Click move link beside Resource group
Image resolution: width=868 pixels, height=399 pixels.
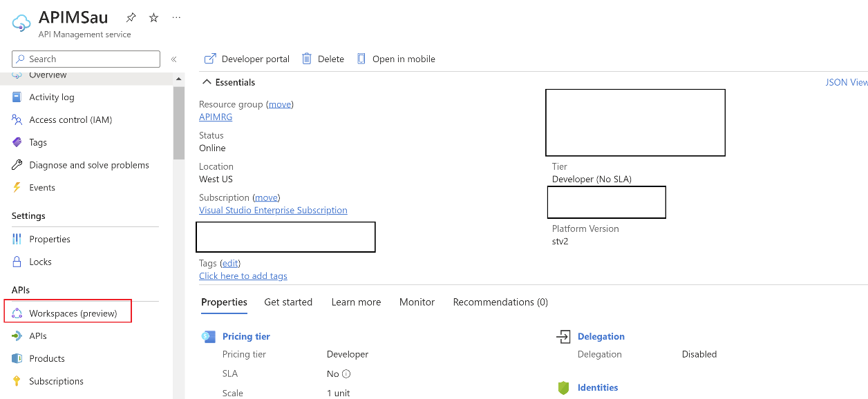click(x=280, y=104)
